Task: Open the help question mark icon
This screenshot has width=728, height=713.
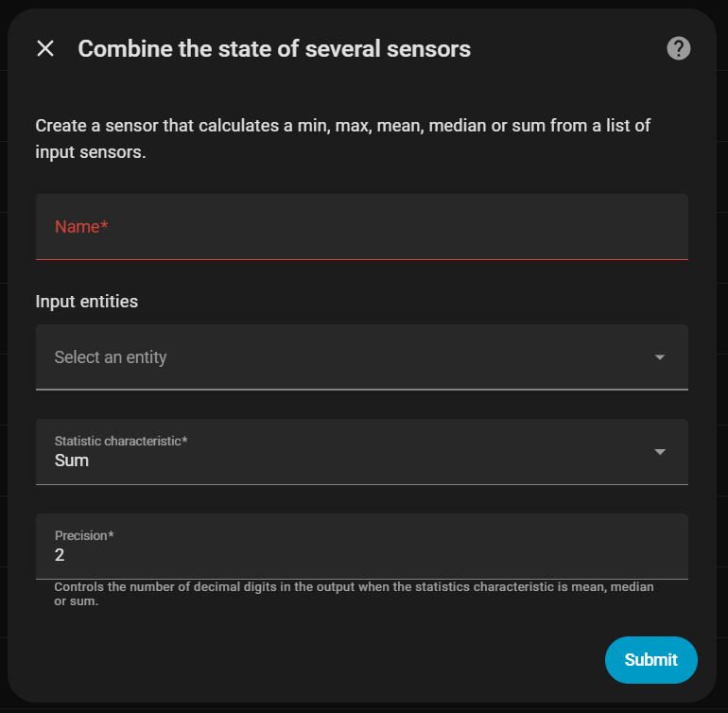Action: click(678, 48)
